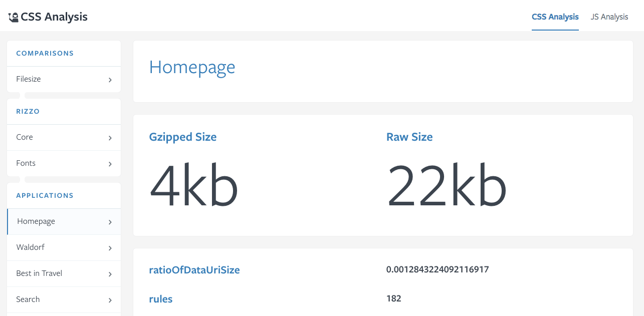Expand the Search application chevron
Screen dimensions: 644x316
click(110, 299)
